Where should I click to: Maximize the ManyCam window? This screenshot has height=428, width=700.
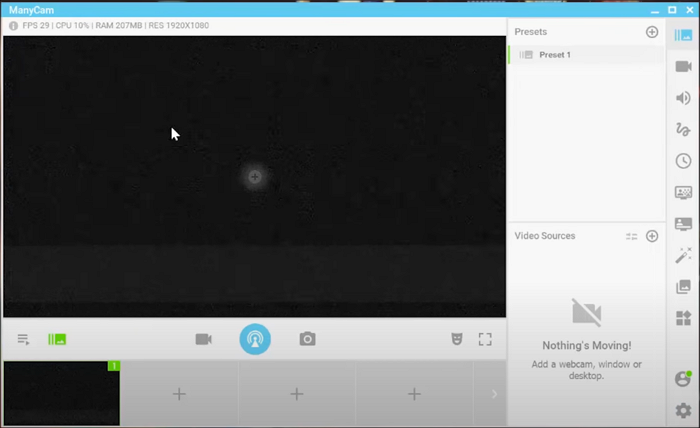[672, 10]
